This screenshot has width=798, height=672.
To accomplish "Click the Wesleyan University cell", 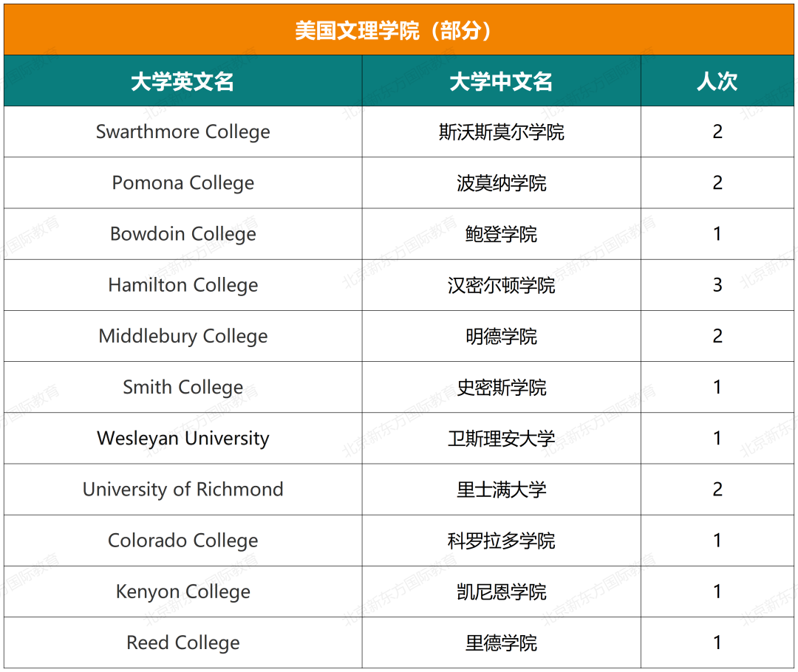I will [183, 438].
